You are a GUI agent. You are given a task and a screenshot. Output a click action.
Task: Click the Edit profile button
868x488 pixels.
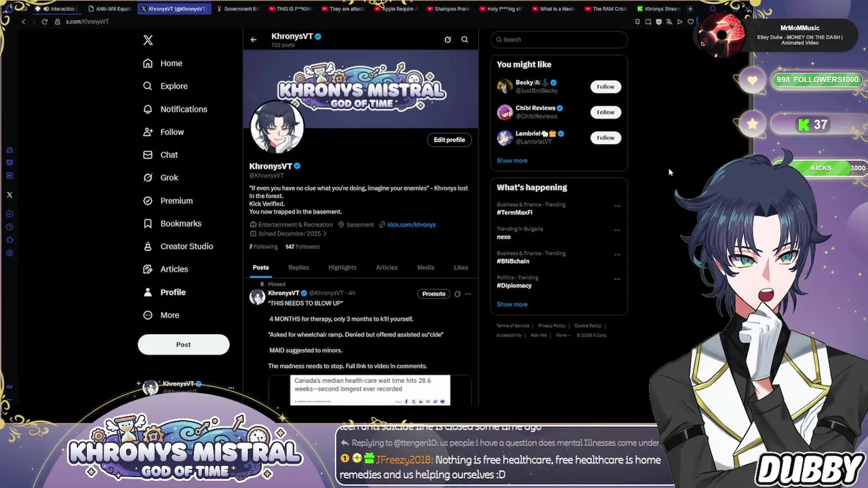point(450,140)
